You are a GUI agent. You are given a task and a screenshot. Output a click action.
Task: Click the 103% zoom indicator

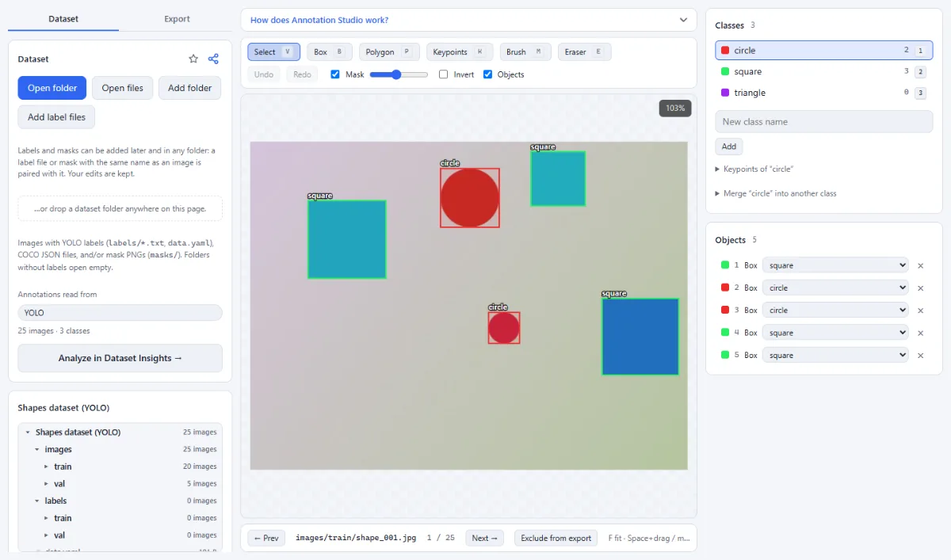(x=675, y=108)
